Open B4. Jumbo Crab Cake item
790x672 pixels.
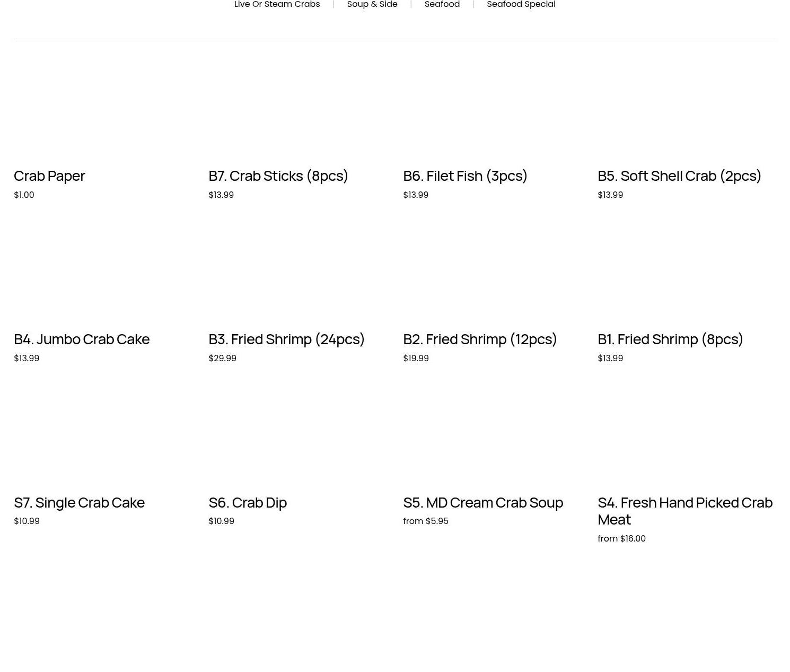point(82,339)
